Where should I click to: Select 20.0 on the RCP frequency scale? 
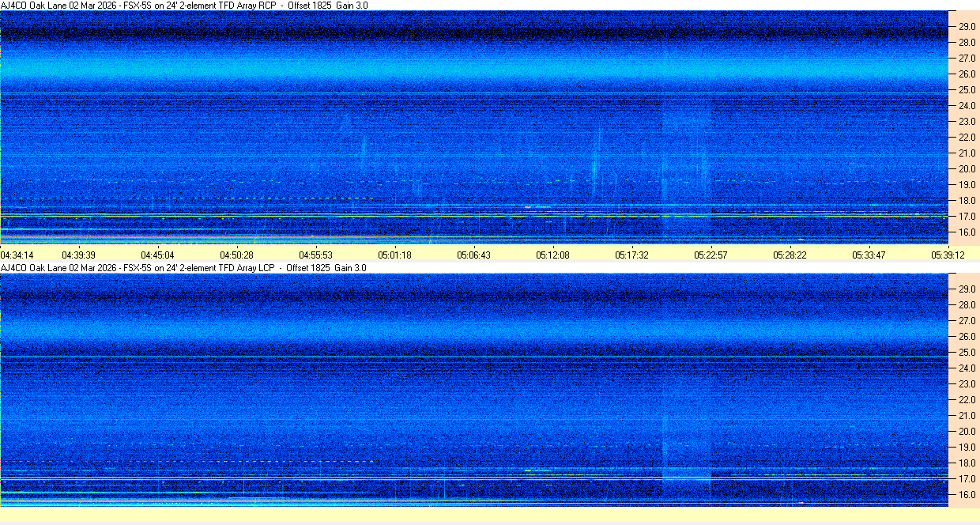point(967,169)
